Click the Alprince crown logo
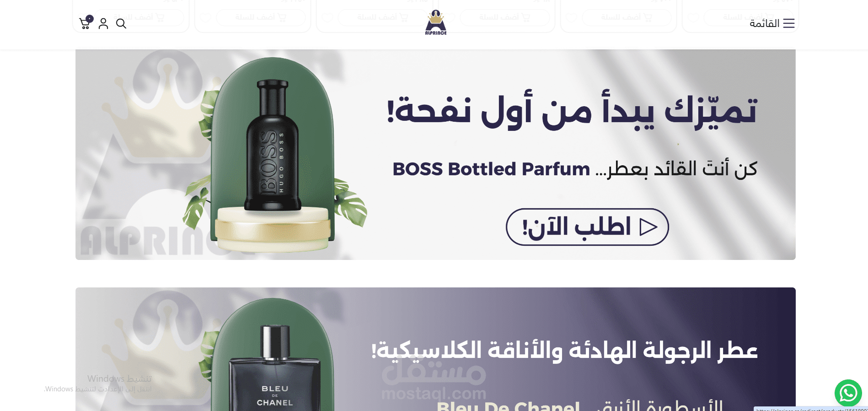This screenshot has height=411, width=868. coord(436,22)
